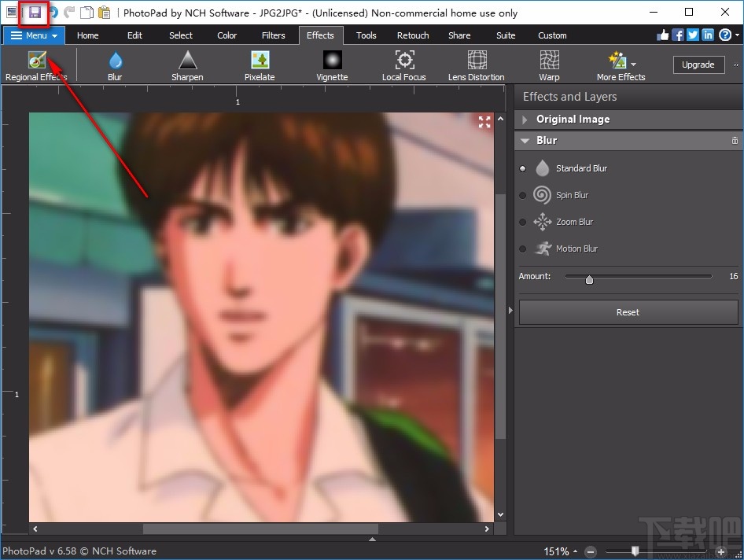
Task: Select the Blur effect tool
Action: pyautogui.click(x=115, y=64)
